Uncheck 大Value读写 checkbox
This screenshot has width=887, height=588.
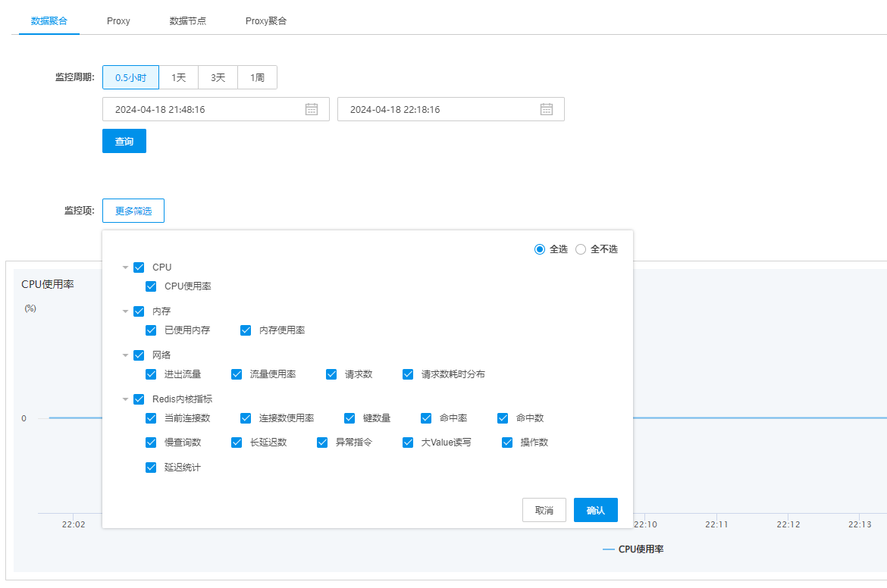pos(408,443)
